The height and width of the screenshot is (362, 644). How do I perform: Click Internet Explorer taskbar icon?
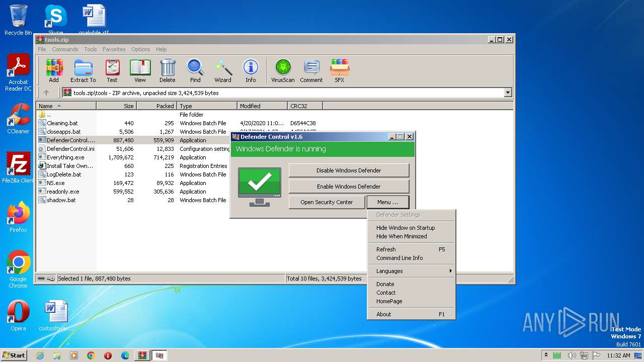[x=40, y=355]
